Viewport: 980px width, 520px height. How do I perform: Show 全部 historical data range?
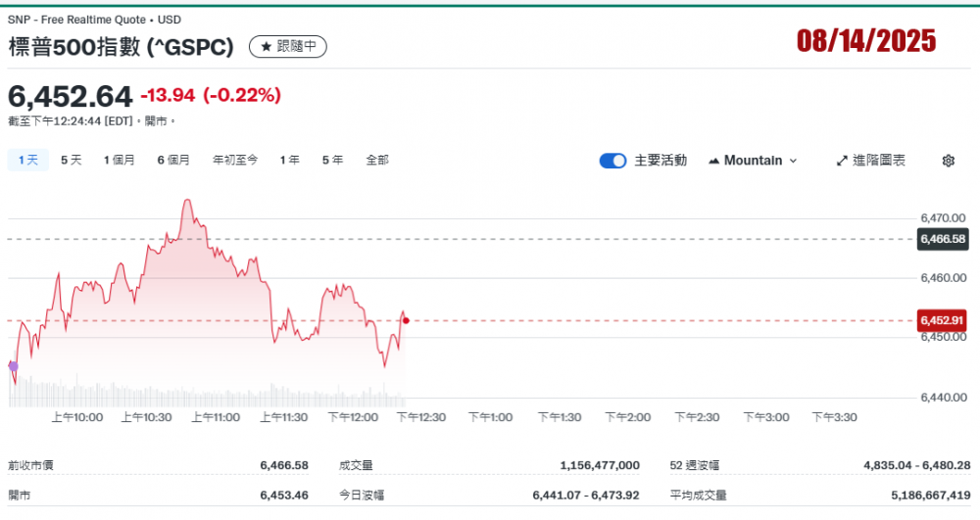click(x=377, y=160)
